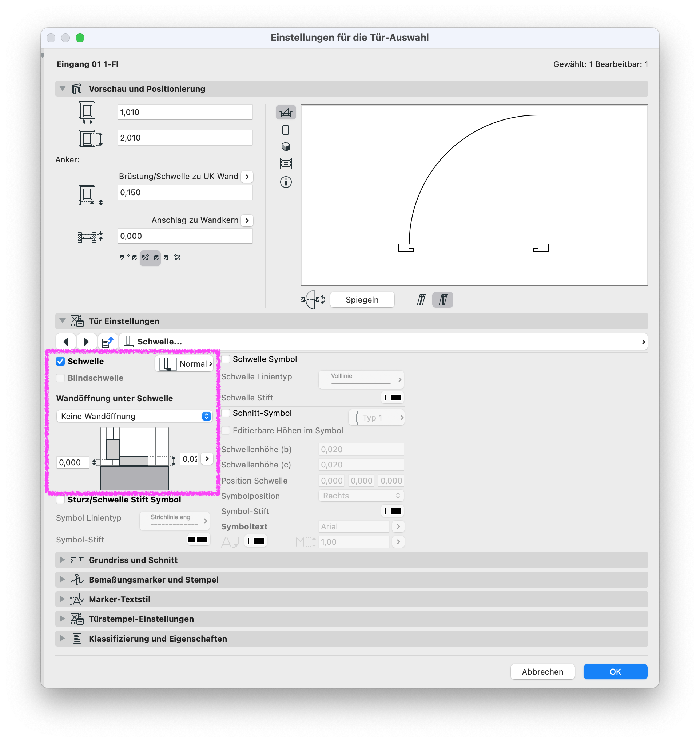Click the door width field 1,010
The height and width of the screenshot is (742, 700).
pos(185,113)
